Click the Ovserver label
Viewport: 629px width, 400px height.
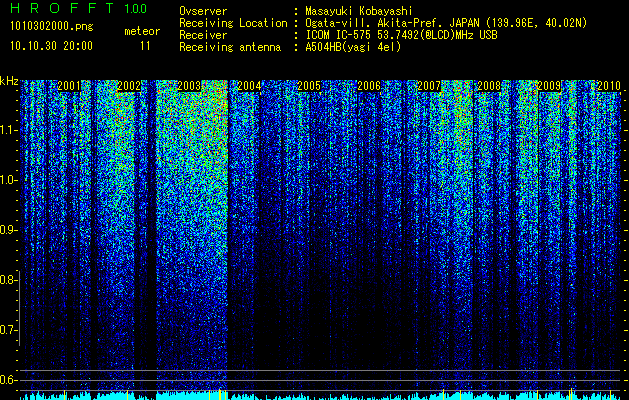(x=203, y=11)
